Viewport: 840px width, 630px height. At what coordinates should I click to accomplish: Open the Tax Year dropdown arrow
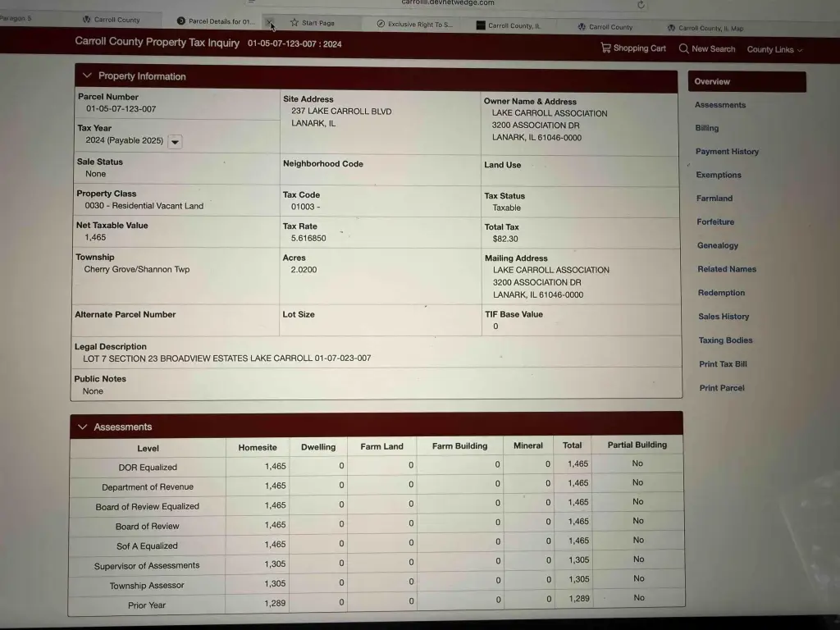coord(175,141)
